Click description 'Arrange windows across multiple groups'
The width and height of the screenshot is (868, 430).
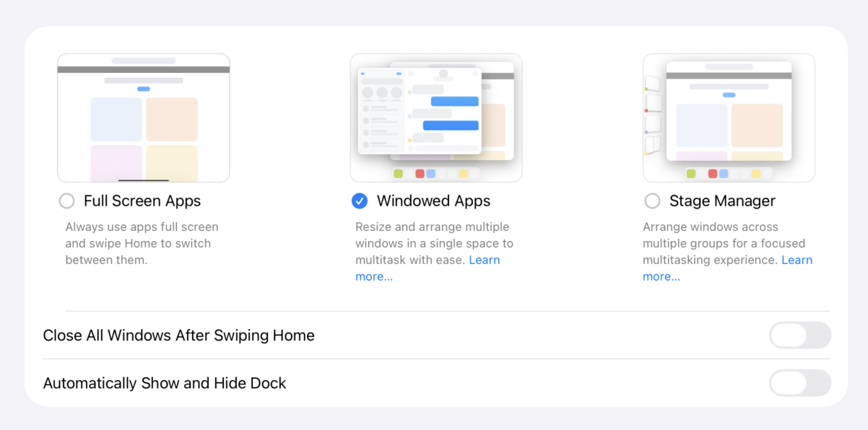728,252
